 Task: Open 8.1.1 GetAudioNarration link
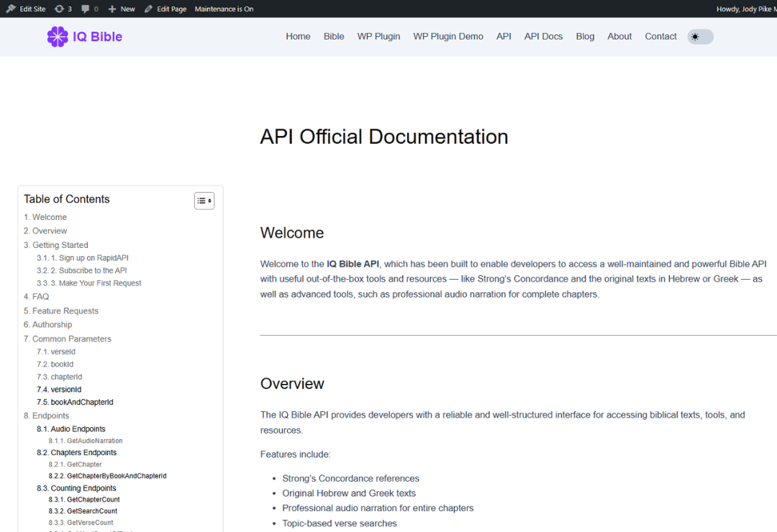coord(85,441)
